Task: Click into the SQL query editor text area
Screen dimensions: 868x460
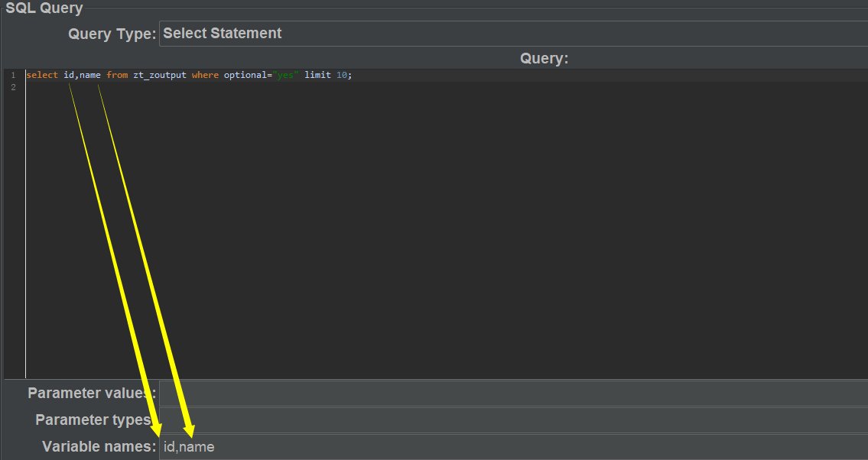Action: [446, 224]
